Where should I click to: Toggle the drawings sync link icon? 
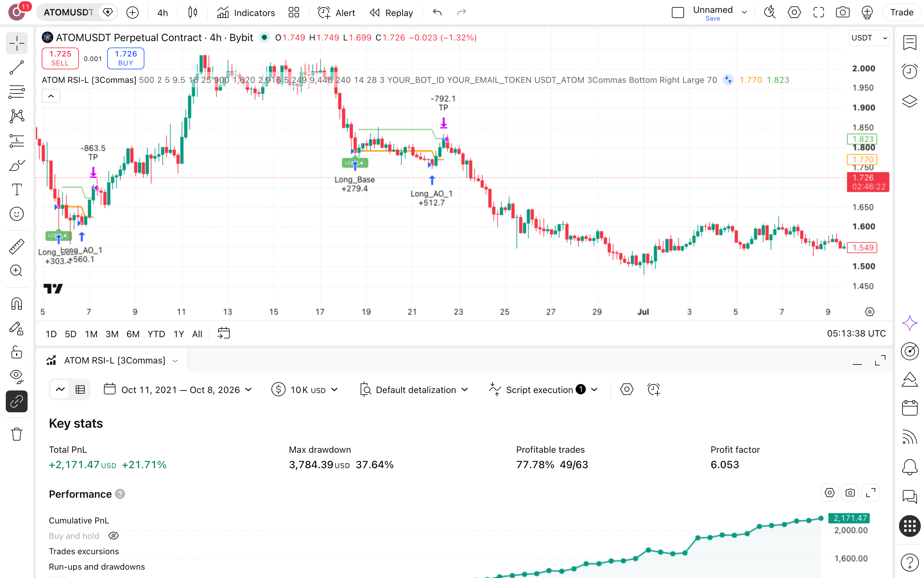pyautogui.click(x=17, y=401)
